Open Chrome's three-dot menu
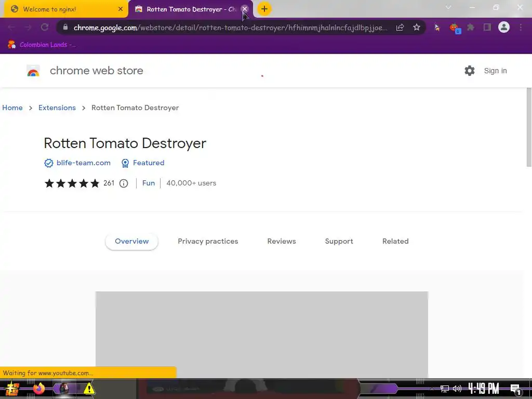The image size is (532, 399). 521,27
